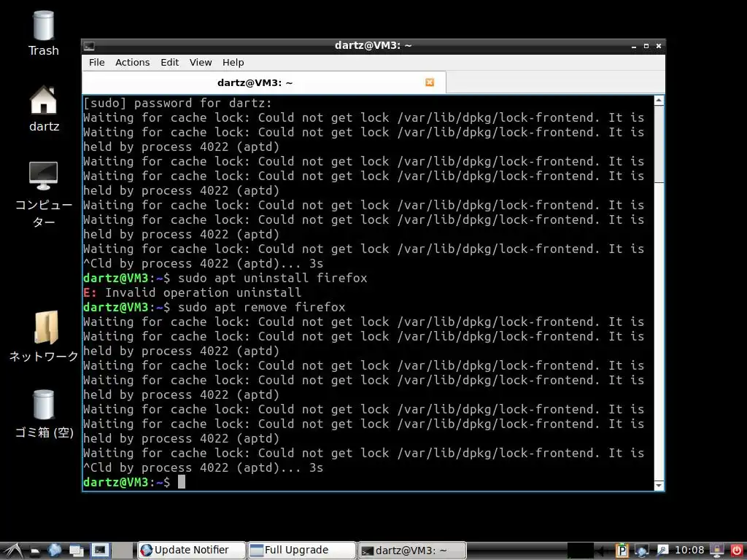Click the clipboard manager P tray icon
The width and height of the screenshot is (747, 560).
point(622,551)
